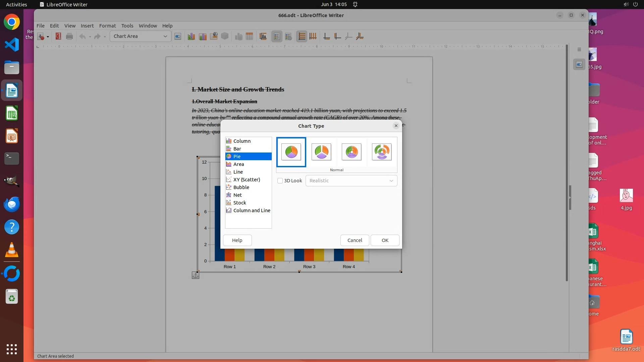644x362 pixels.
Task: Confirm the dialog with OK
Action: pos(385,240)
